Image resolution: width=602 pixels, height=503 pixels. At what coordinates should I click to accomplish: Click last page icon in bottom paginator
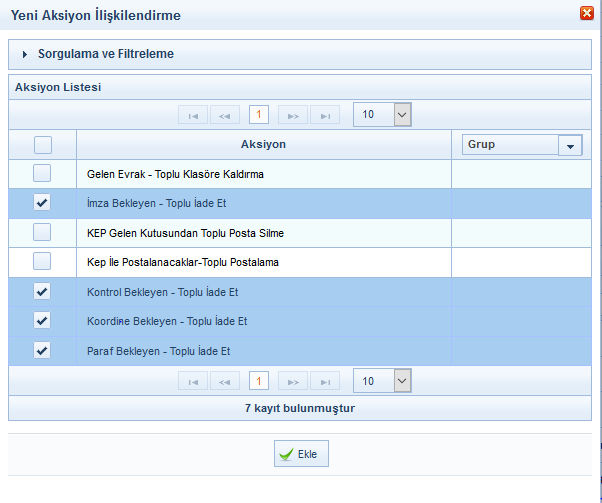click(324, 381)
